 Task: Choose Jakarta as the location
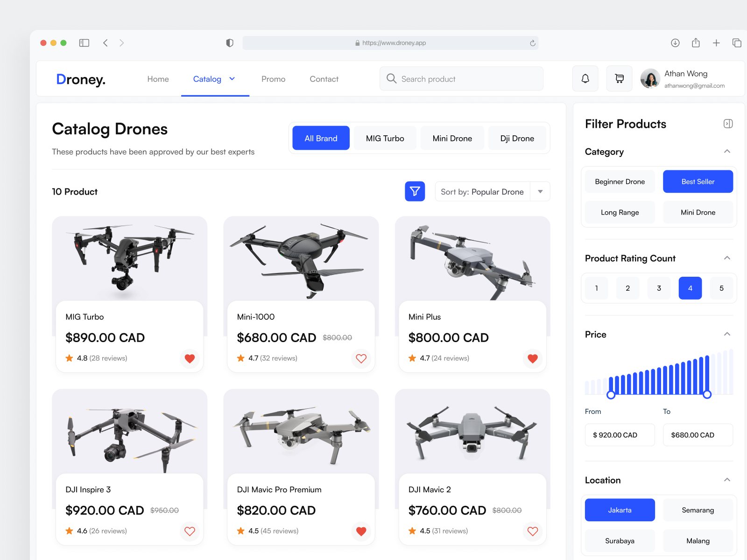click(620, 510)
